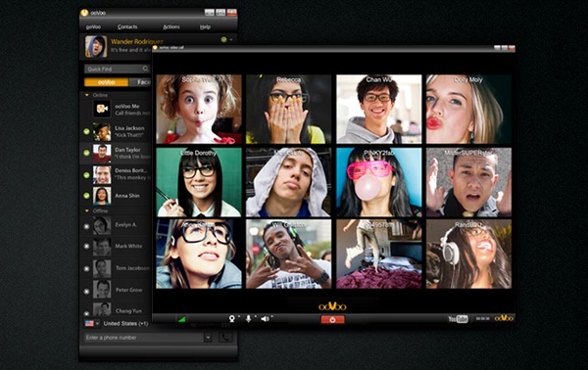This screenshot has height=370, width=588.
Task: Open the Help menu
Action: coord(205,27)
